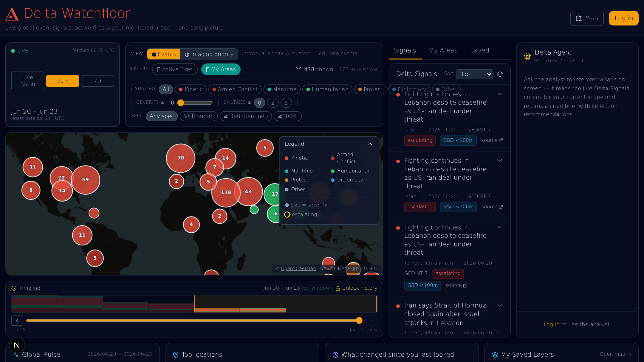Viewport: 644px width, 362px height.
Task: Click the 22 events cluster marker
Action: point(61,178)
